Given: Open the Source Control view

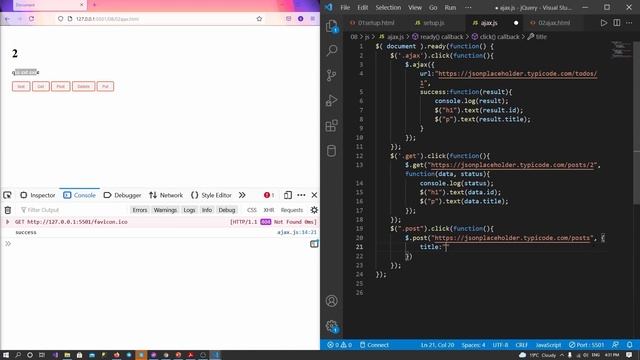Looking at the screenshot, I should tap(331, 75).
